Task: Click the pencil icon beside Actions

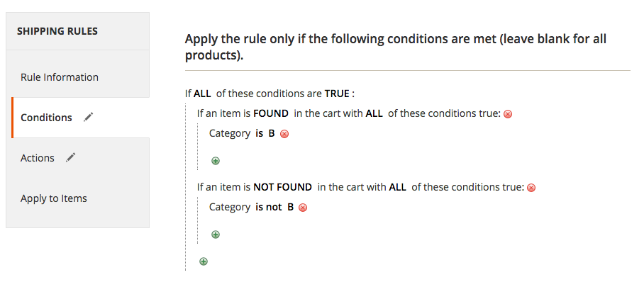Action: tap(70, 157)
